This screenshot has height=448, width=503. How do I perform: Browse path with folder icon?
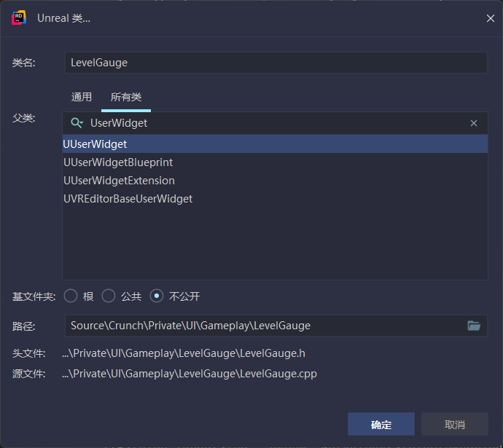click(x=474, y=326)
